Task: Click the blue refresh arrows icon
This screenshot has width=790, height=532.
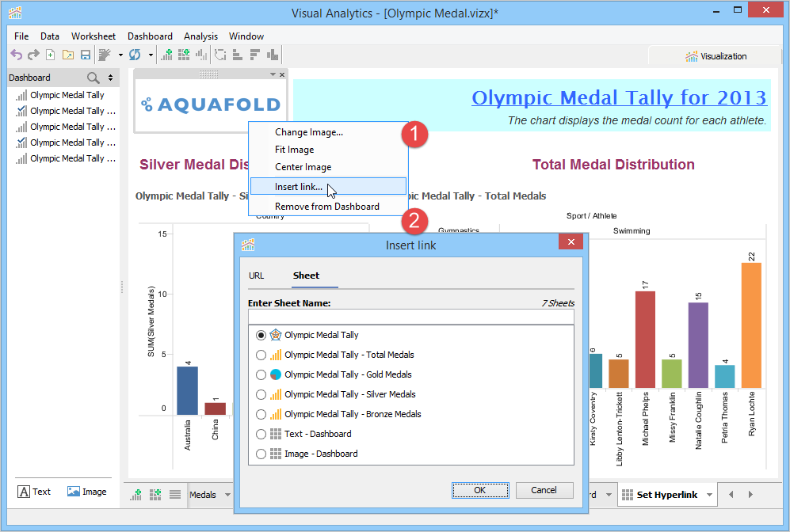Action: point(135,55)
